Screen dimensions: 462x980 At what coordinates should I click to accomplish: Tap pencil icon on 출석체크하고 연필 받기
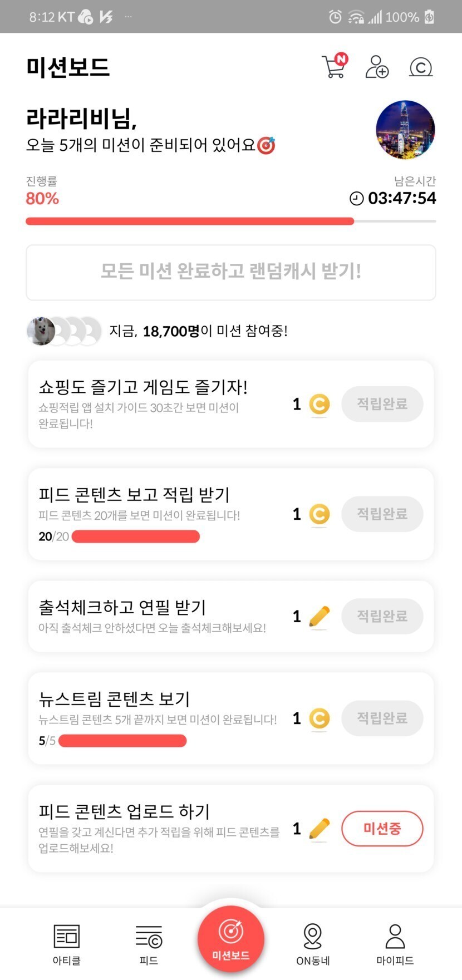click(319, 617)
